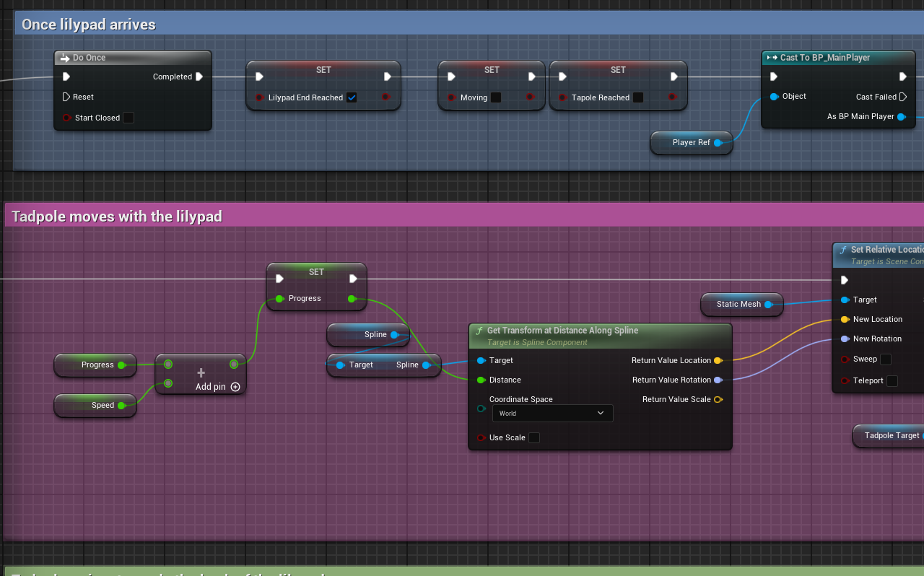Click the Speed variable output pin
This screenshot has width=924, height=576.
coord(121,406)
